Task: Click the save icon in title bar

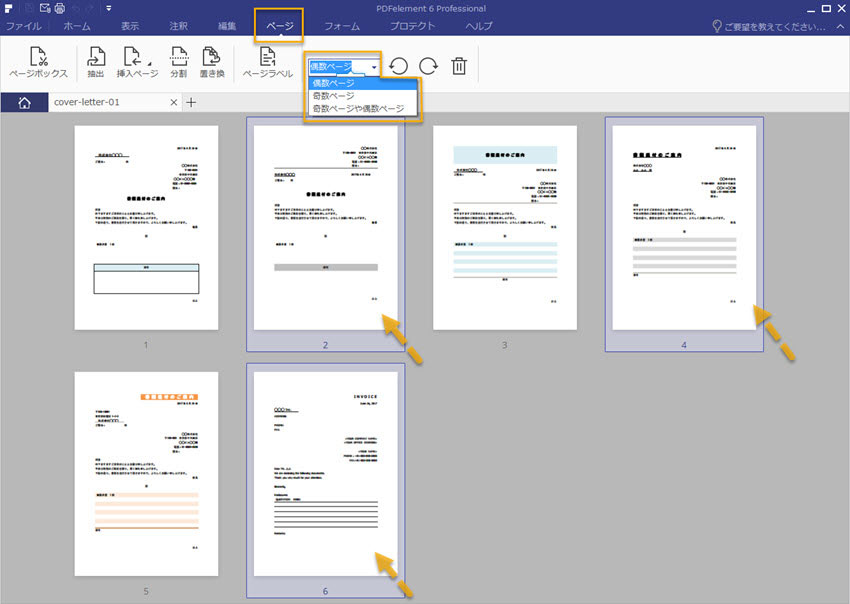Action: tap(30, 8)
